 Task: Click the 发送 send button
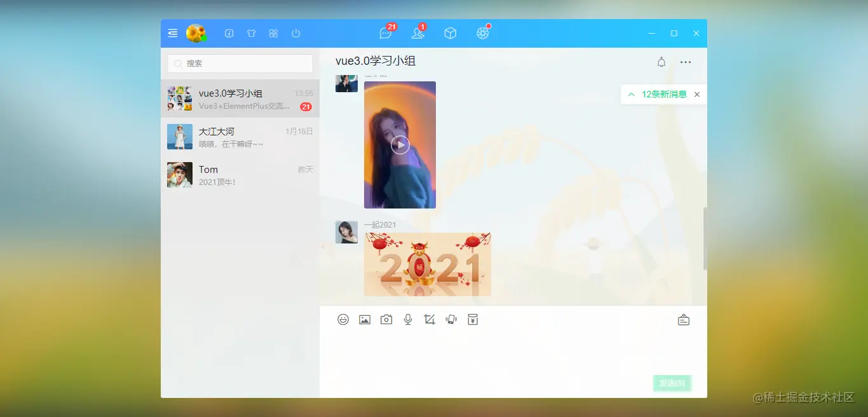672,383
